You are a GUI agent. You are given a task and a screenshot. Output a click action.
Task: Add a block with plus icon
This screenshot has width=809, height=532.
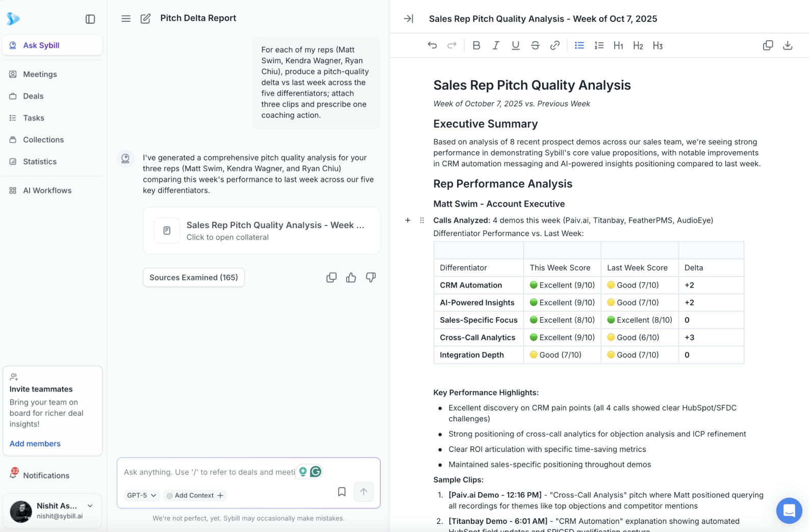(408, 220)
